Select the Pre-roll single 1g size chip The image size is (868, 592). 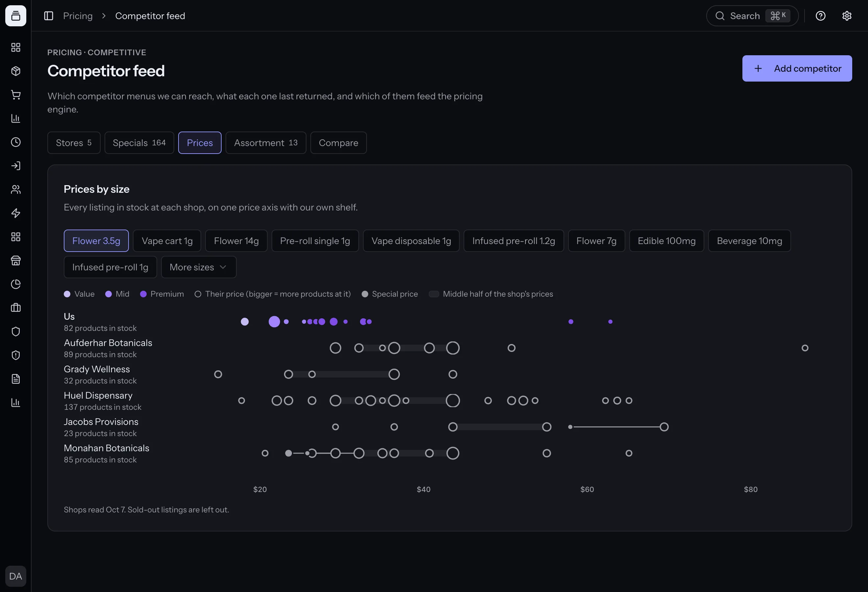(x=315, y=241)
